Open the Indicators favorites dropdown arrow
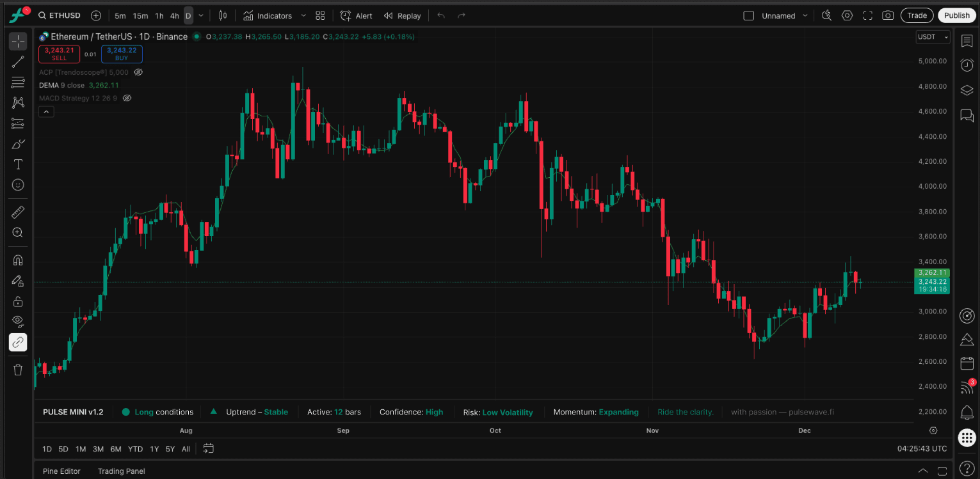This screenshot has height=479, width=980. point(303,15)
